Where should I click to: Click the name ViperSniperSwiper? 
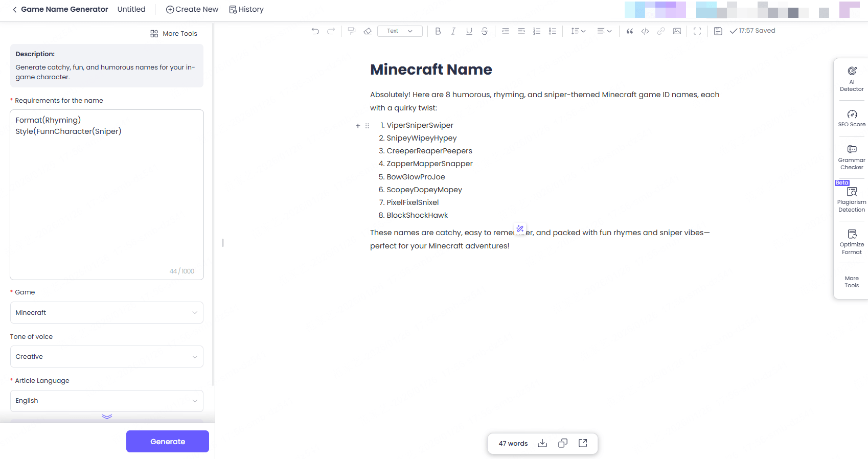[420, 125]
